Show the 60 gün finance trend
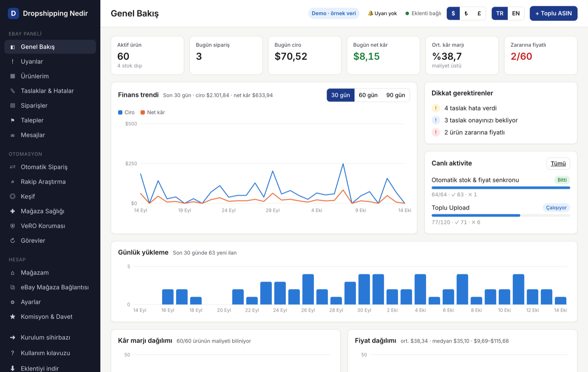Image resolution: width=588 pixels, height=372 pixels. (x=368, y=95)
